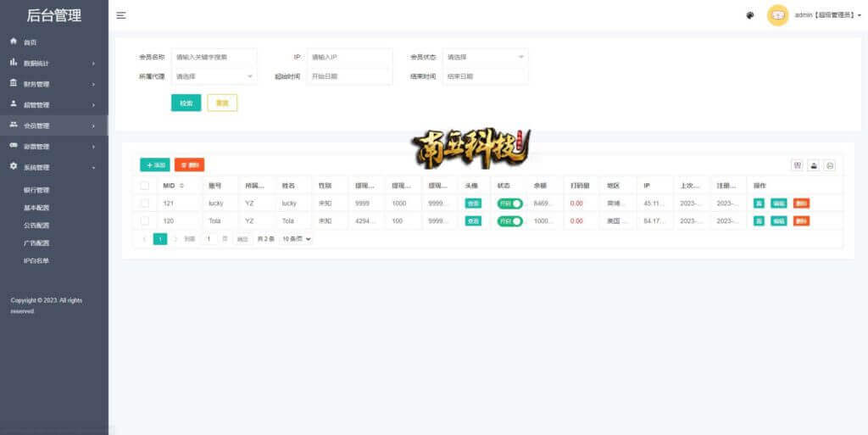This screenshot has width=868, height=435.
Task: Click the 编辑 edit button for lucky
Action: (779, 204)
